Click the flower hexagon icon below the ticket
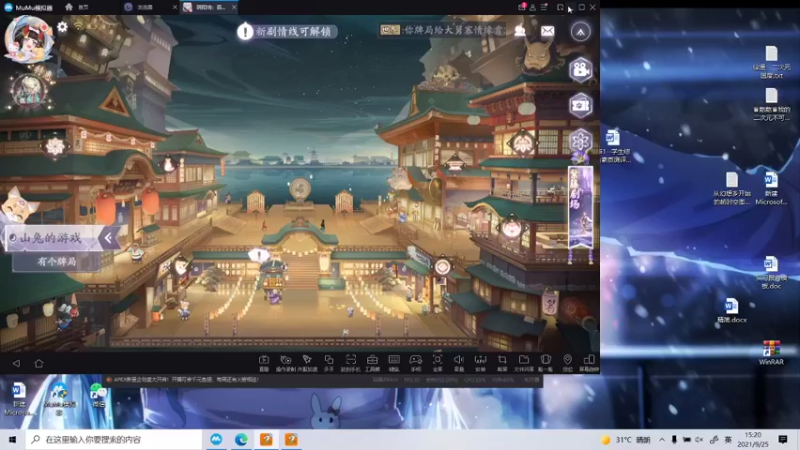 tap(581, 141)
